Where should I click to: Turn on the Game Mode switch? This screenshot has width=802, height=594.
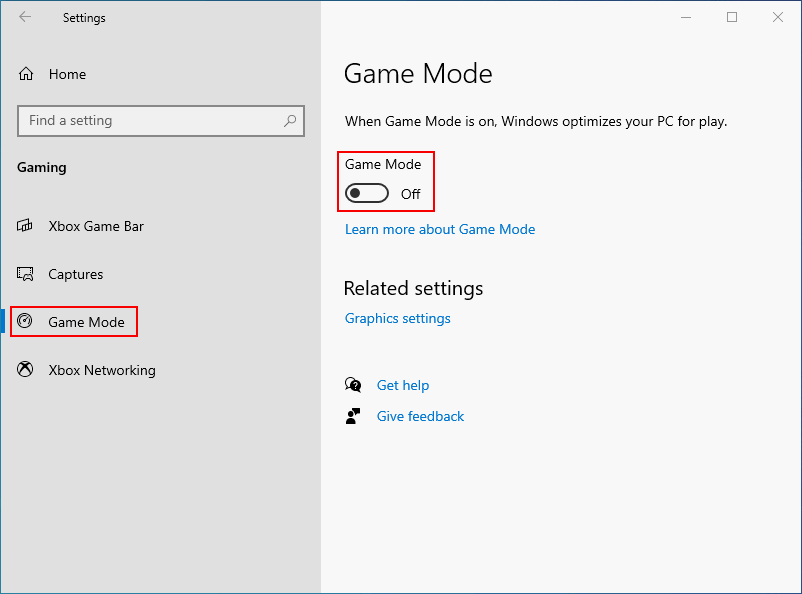tap(366, 192)
